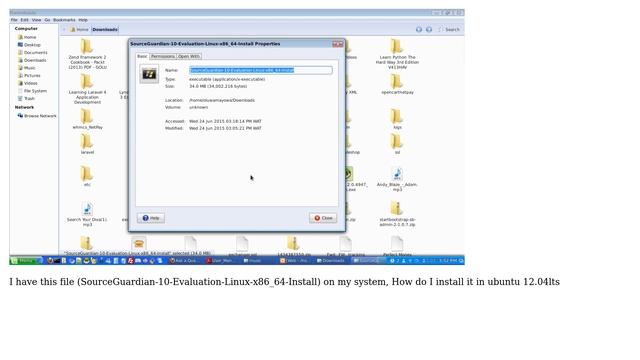Image resolution: width=640 pixels, height=360 pixels.
Task: Select the Zend Framework 2 Cookbook folder
Action: (x=87, y=54)
